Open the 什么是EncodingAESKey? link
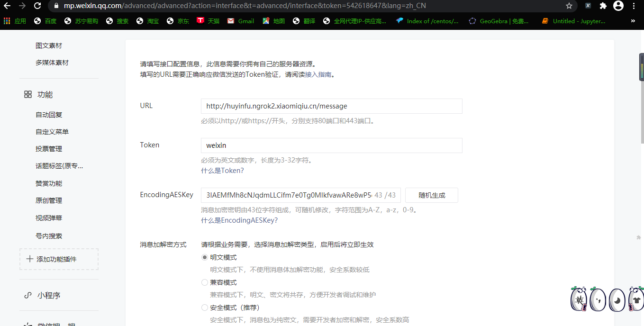Screen dimensions: 644x326 pos(239,220)
